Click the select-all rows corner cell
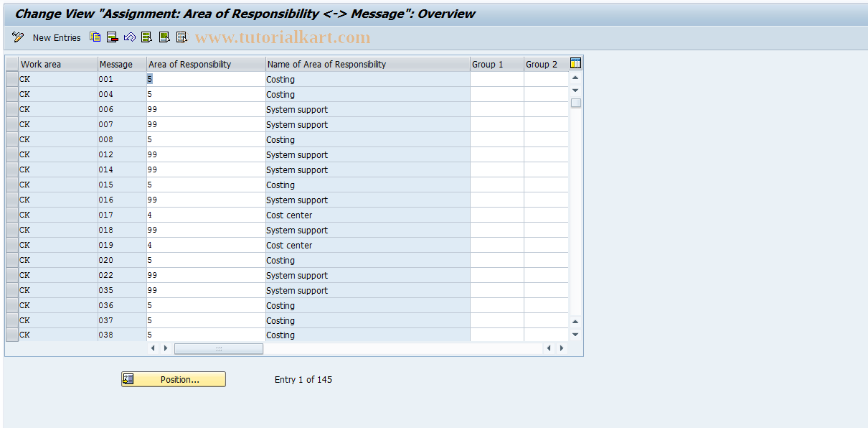The image size is (868, 428). (x=12, y=64)
